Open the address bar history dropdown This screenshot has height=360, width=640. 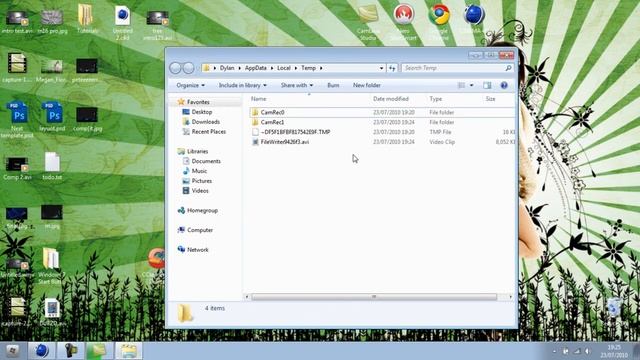[x=381, y=68]
